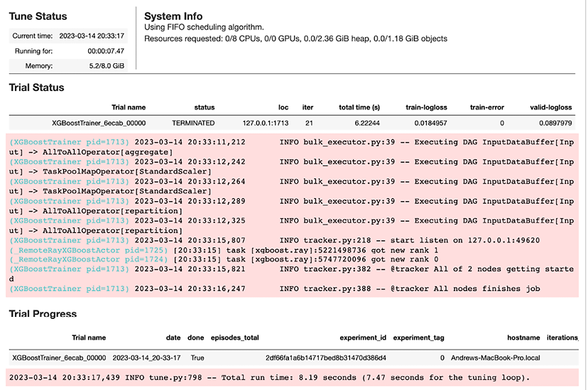Image resolution: width=588 pixels, height=390 pixels.
Task: Click the 'train-logloss' column header
Action: pyautogui.click(x=426, y=107)
